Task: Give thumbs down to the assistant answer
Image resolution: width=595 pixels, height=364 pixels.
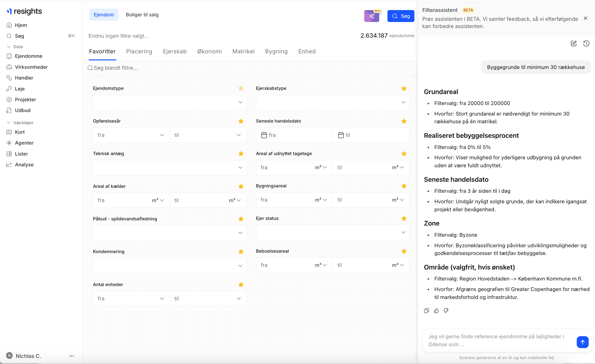Action: (x=446, y=311)
